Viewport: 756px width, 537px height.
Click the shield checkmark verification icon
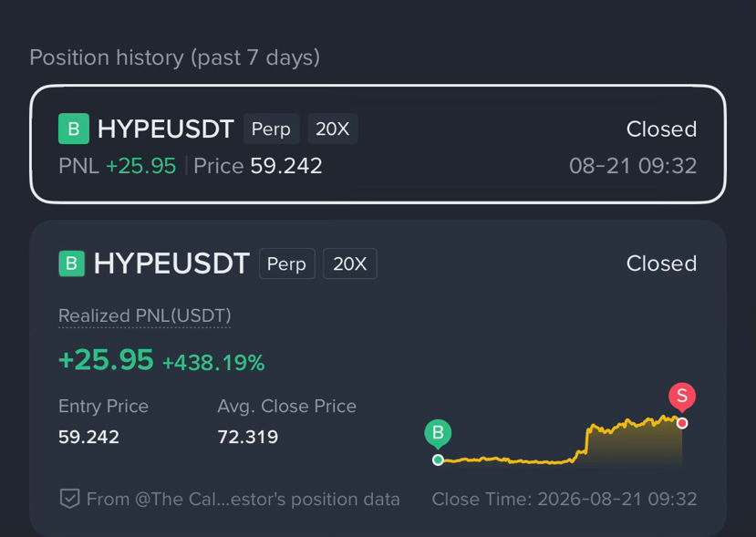pos(69,499)
